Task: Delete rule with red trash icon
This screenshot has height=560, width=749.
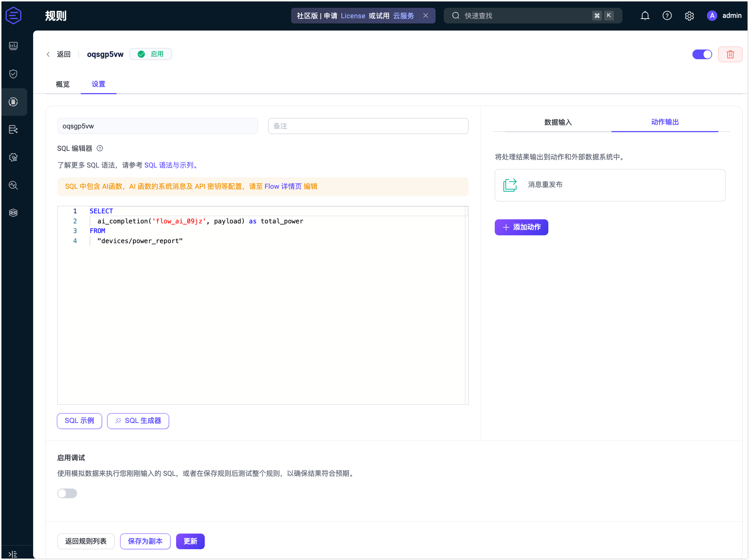Action: pos(730,54)
